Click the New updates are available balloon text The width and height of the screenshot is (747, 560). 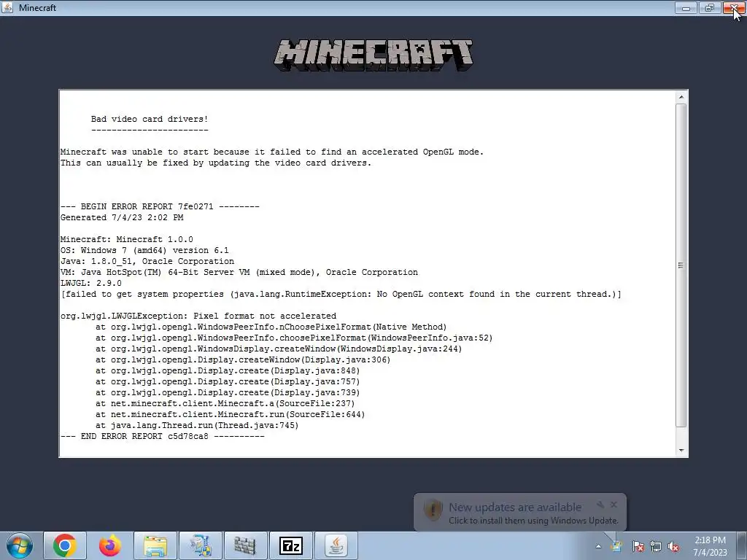[515, 507]
